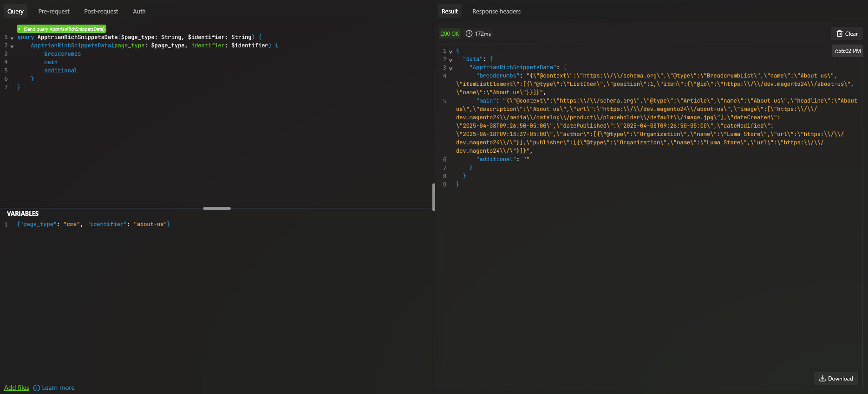Open the Response headers tab

(496, 11)
